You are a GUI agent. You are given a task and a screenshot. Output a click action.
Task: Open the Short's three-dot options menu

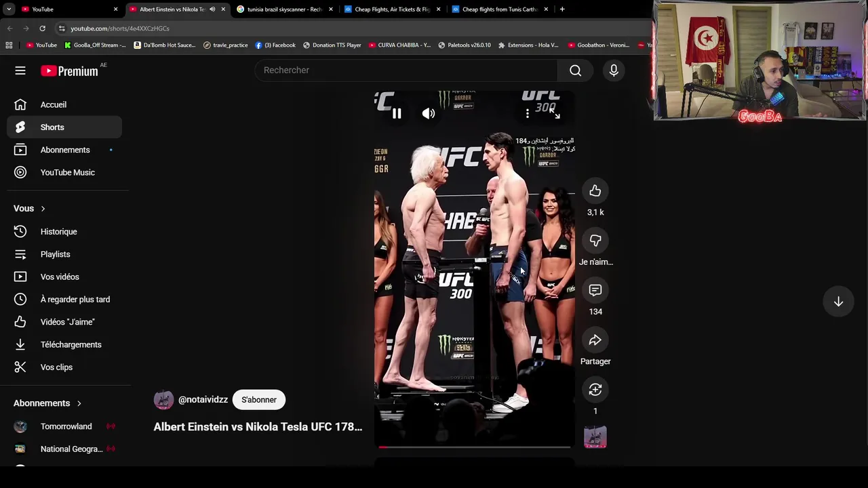click(528, 114)
